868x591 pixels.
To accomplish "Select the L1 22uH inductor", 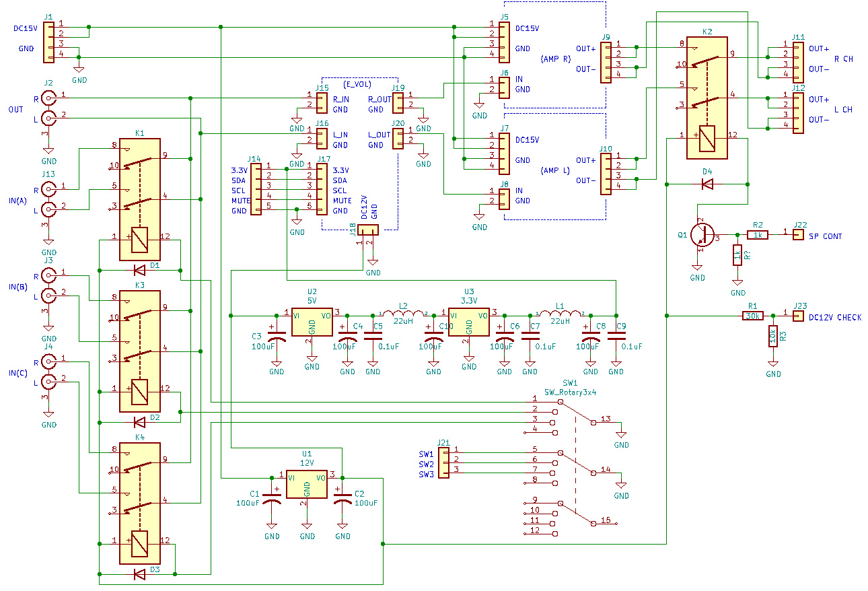I will tap(559, 314).
